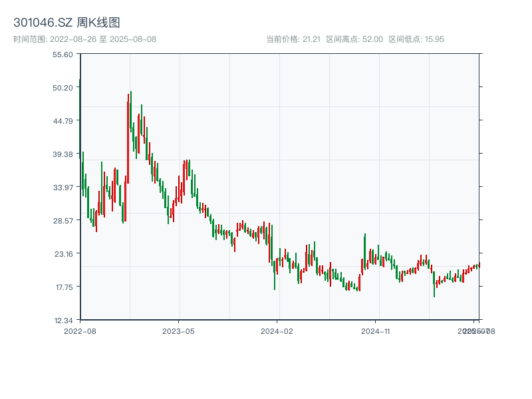Select the 2023-05 x-axis date label
Viewport: 532px width, 399px height.
coord(178,331)
